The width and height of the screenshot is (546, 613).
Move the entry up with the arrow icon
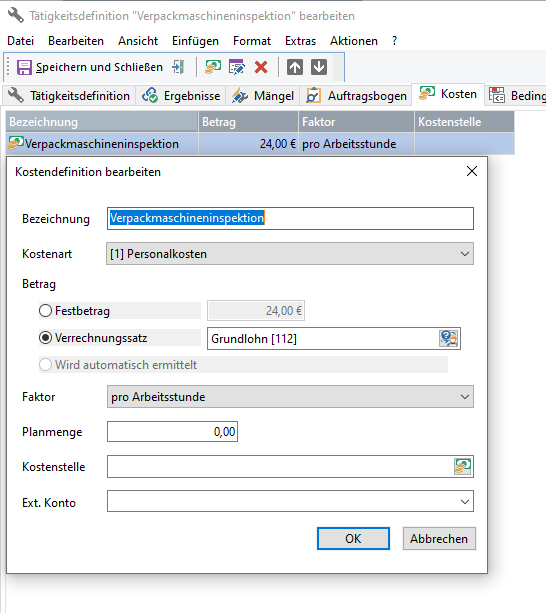coord(295,67)
